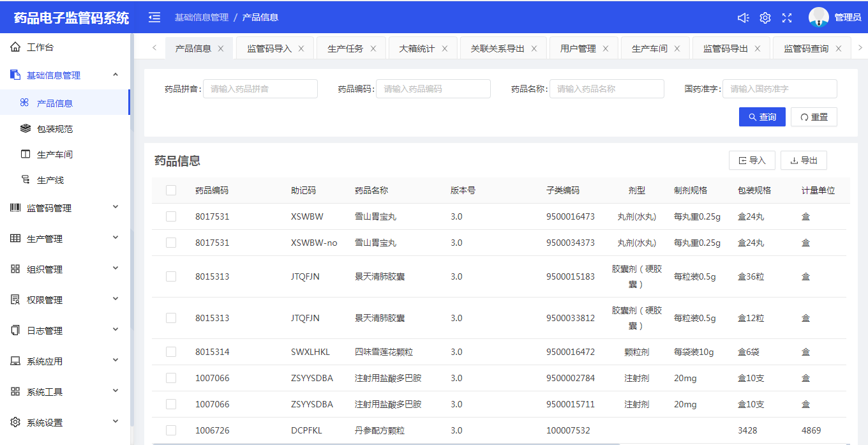
Task: Expand the 监管码管理 sidebar menu
Action: pyautogui.click(x=64, y=208)
